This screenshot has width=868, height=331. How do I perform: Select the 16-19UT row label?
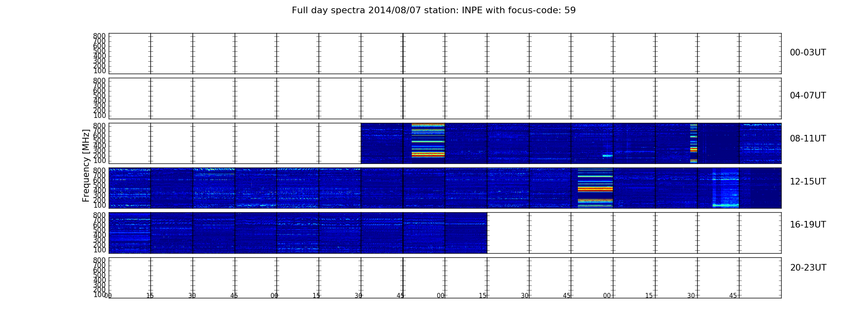click(x=808, y=225)
